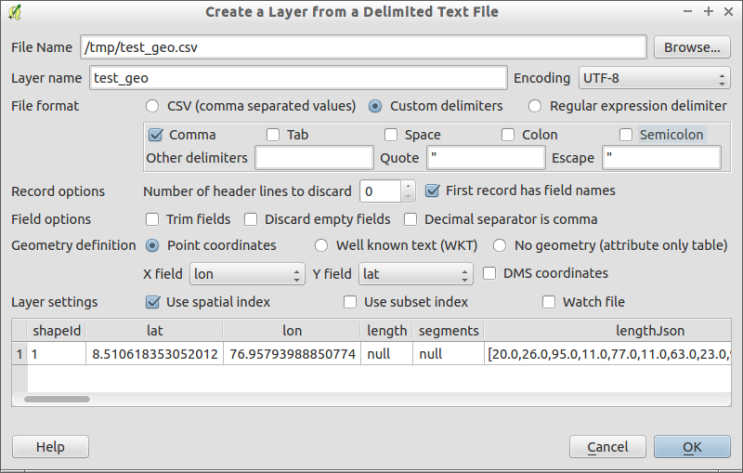Uncheck the Comma delimiter checkbox
Viewport: 743px width, 473px height.
155,135
